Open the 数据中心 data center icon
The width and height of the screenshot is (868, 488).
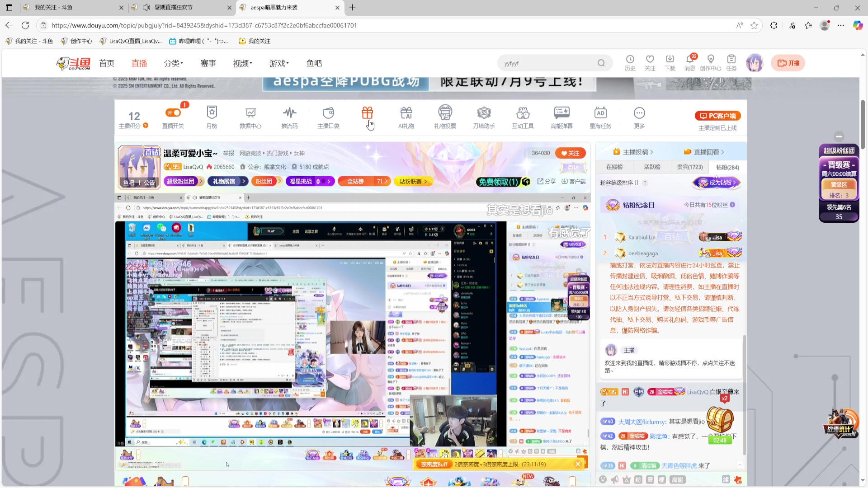click(250, 117)
